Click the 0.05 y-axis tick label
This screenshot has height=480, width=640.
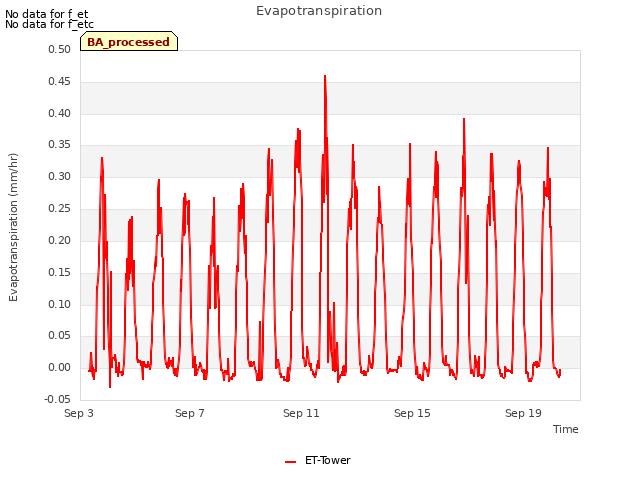[60, 336]
